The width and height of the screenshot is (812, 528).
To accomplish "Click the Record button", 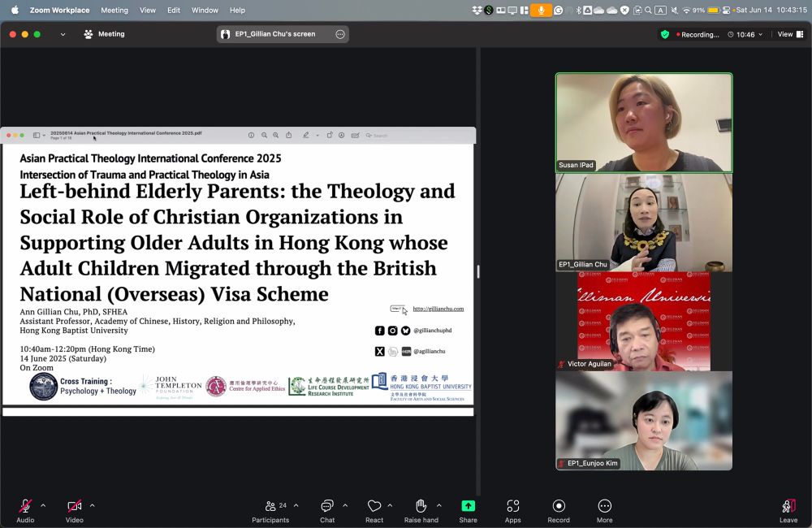I will pos(559,511).
